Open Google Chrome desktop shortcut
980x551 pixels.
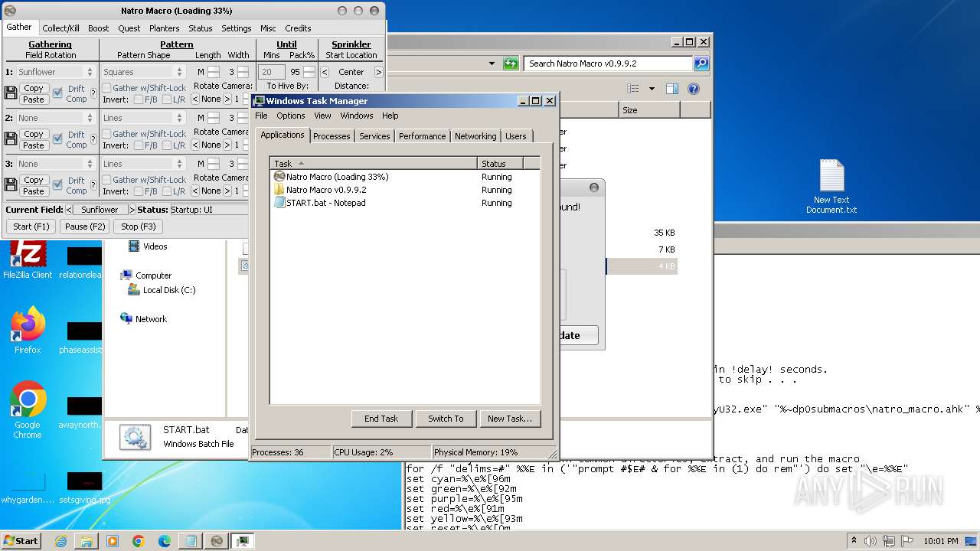click(28, 410)
